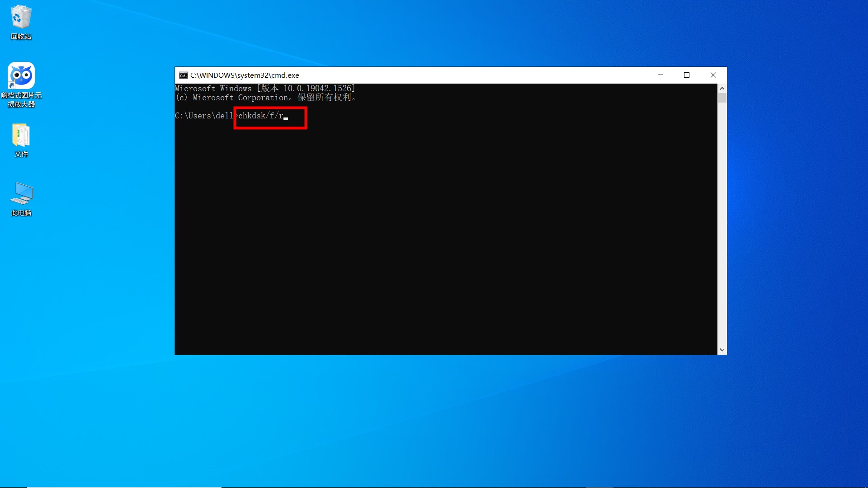Click the Microsoft Windows version line
This screenshot has width=868, height=488.
point(265,89)
